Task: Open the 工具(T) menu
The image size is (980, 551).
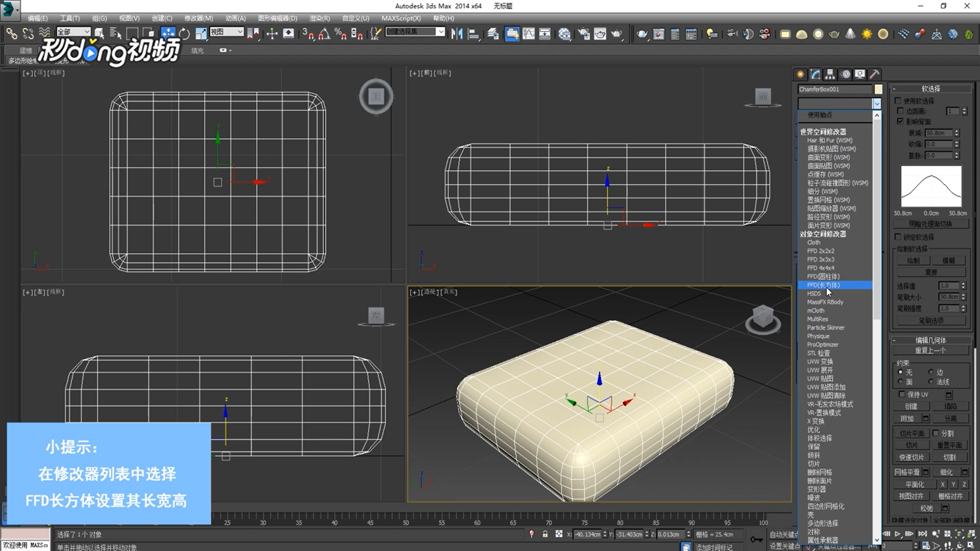Action: click(70, 18)
